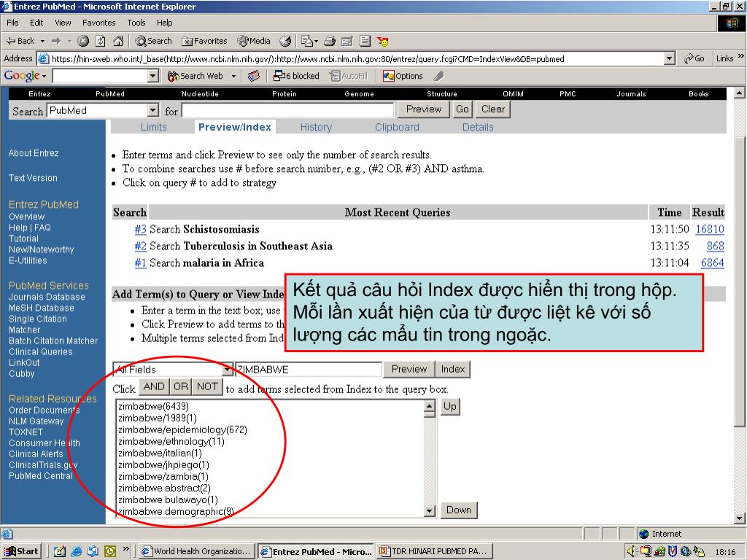Select zimbabwe/epidemiology(672) in the index list
This screenshot has width=747, height=560.
(182, 429)
